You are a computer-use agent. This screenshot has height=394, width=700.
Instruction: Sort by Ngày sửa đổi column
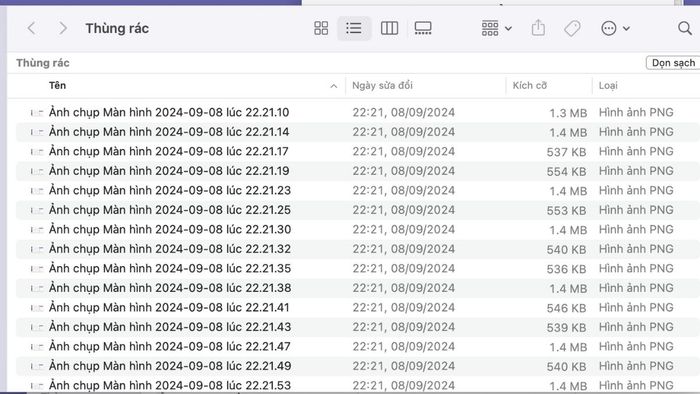click(x=382, y=85)
